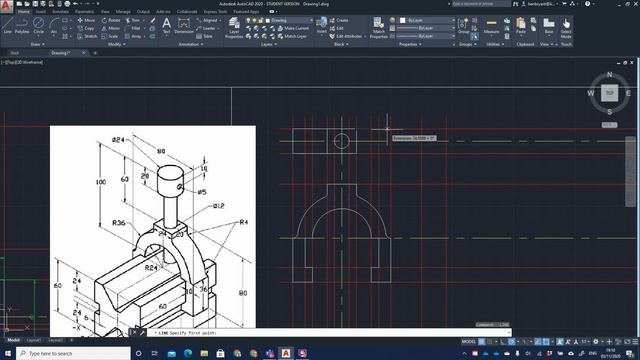Viewport: 640px width, 360px height.
Task: Expand the Draw panel
Action: point(38,44)
